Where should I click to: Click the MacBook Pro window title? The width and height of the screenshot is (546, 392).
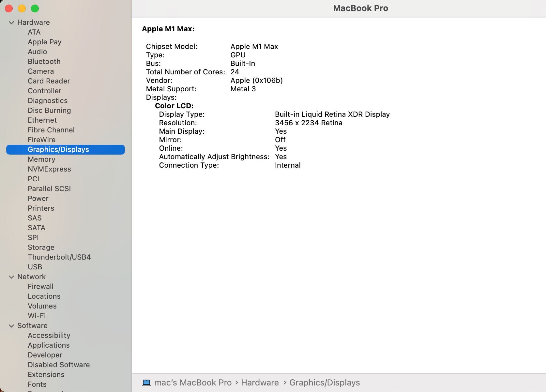click(x=361, y=8)
